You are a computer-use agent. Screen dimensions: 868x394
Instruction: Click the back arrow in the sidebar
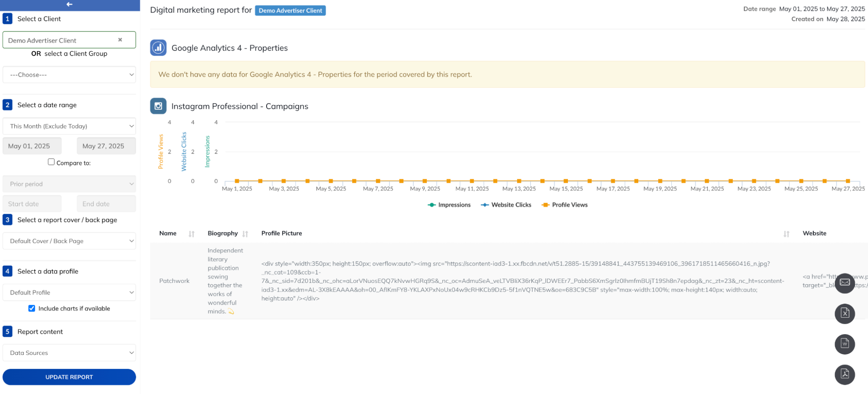[69, 5]
